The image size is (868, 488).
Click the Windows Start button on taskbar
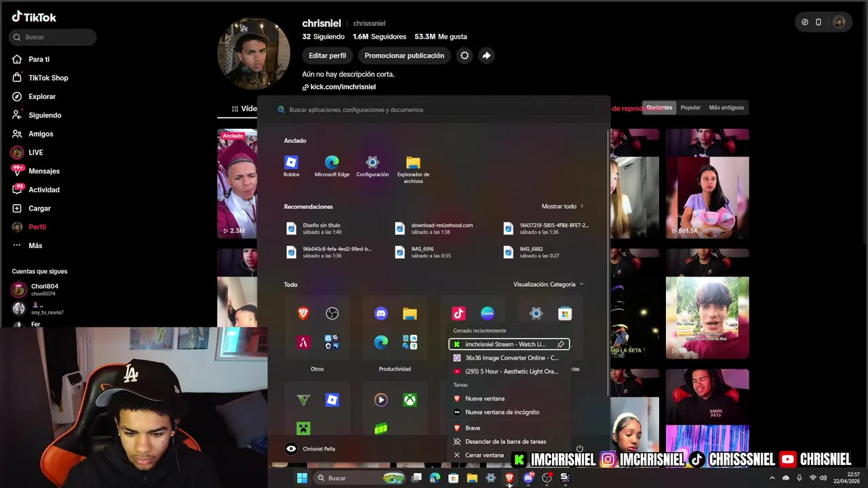click(x=302, y=478)
